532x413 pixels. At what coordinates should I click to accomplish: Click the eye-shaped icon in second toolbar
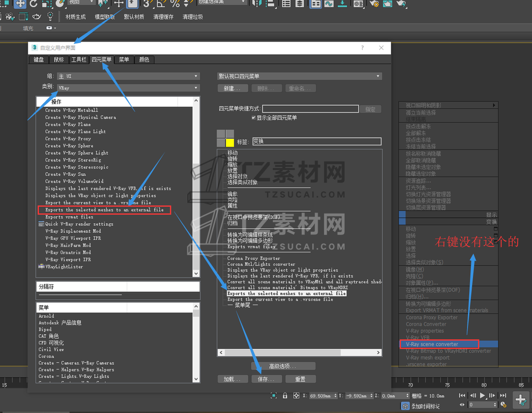[x=37, y=16]
